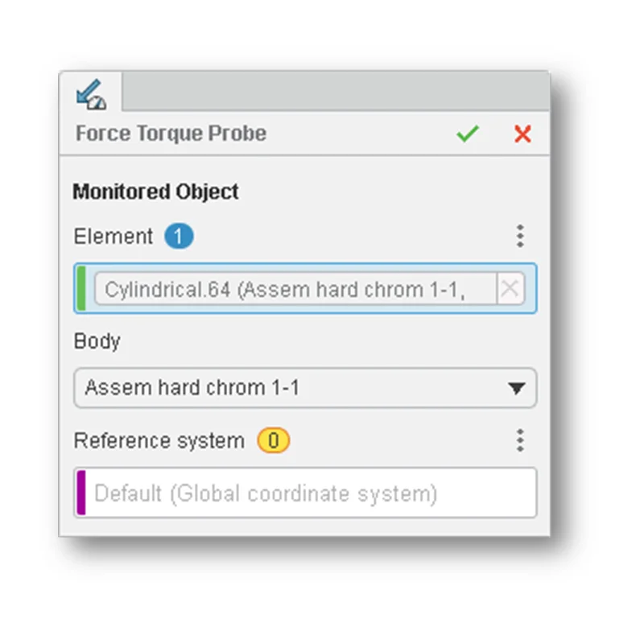This screenshot has height=644, width=644.
Task: Click the Monitored Object section heading
Action: pos(155,192)
